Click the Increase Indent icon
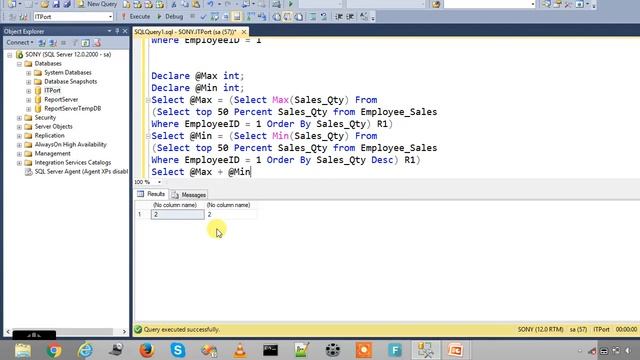 tap(350, 17)
